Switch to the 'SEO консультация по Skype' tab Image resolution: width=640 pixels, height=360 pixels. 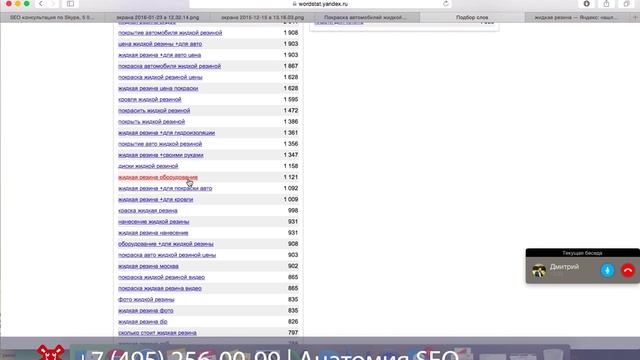pyautogui.click(x=52, y=17)
